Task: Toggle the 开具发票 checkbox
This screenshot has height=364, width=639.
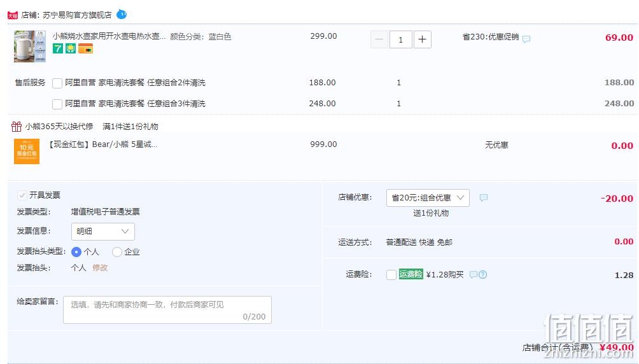Action: click(22, 195)
